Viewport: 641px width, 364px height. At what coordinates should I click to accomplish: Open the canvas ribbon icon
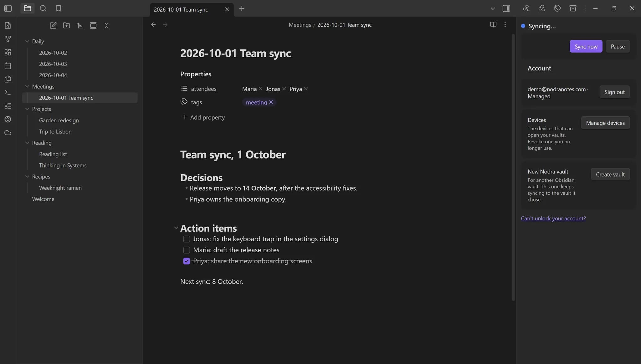point(8,52)
